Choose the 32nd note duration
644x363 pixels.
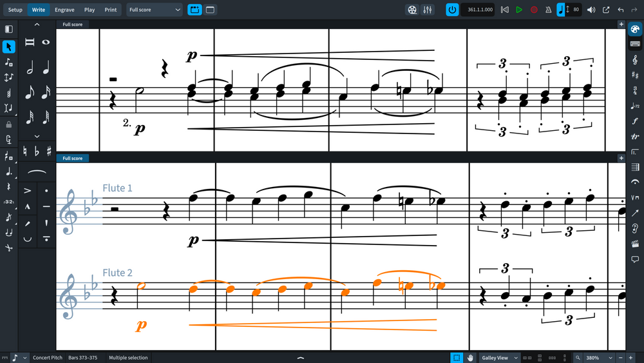click(30, 117)
